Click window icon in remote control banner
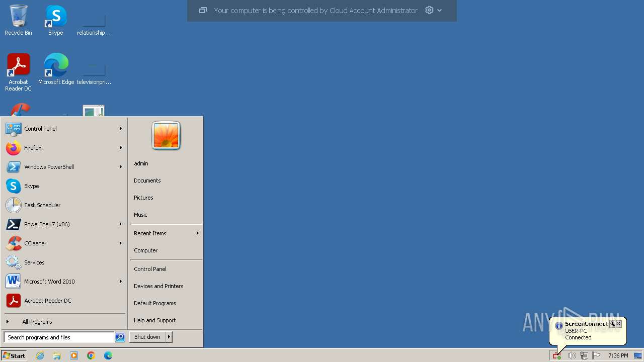Screen dimensions: 644x362 203,10
